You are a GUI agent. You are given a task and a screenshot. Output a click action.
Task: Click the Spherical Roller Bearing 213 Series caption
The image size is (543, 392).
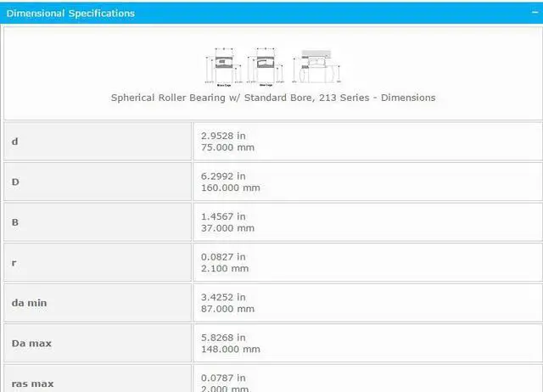point(273,98)
